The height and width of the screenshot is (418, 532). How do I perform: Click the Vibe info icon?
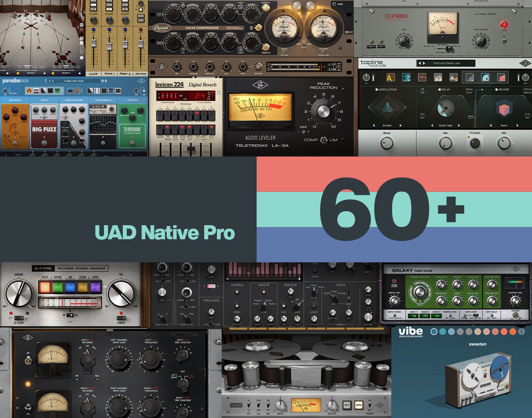[521, 331]
